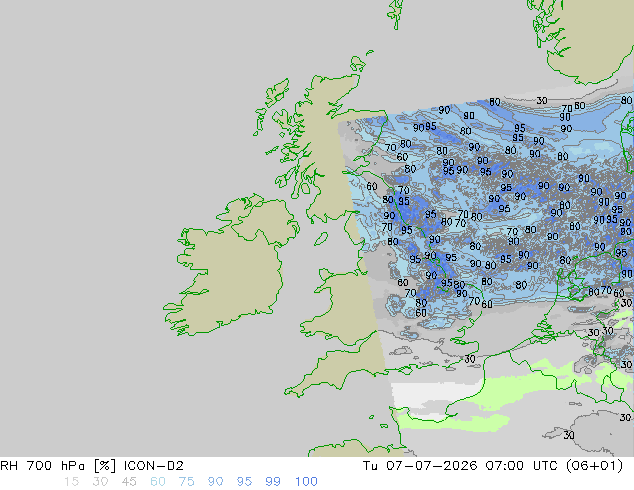
Task: Click the legend value 95
Action: coord(244,482)
